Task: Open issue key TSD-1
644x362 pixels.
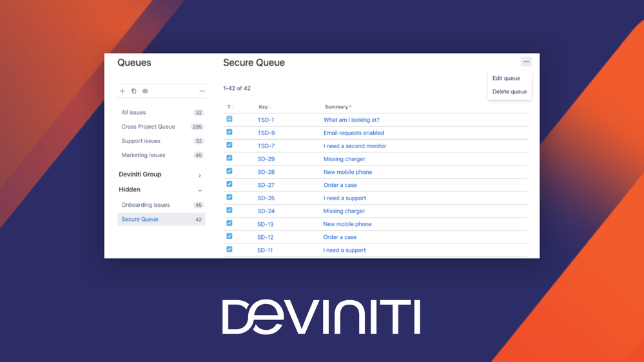Action: pyautogui.click(x=266, y=120)
